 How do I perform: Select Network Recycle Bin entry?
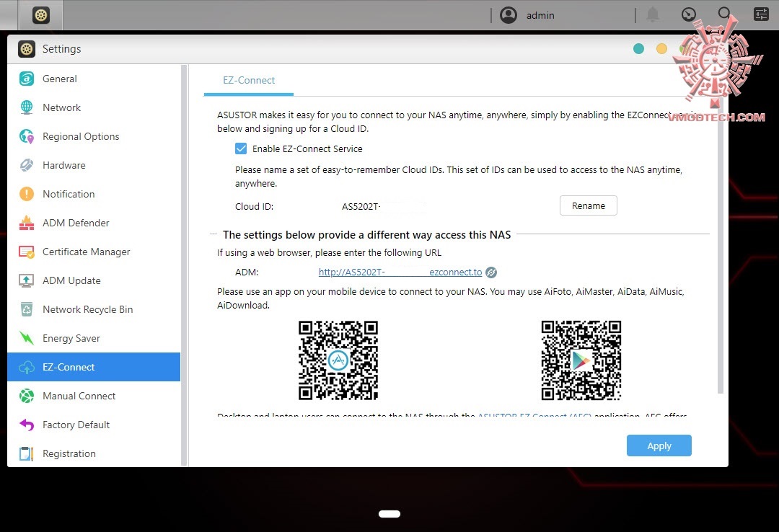tap(94, 309)
